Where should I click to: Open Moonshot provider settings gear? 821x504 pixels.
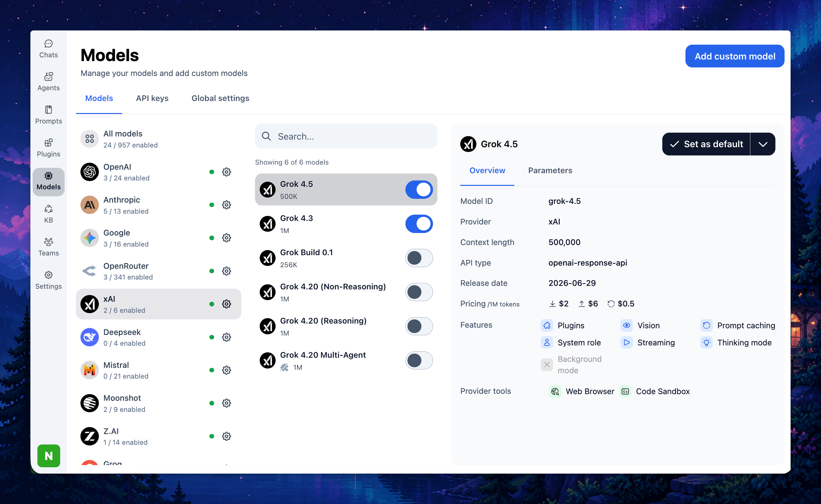coord(226,403)
